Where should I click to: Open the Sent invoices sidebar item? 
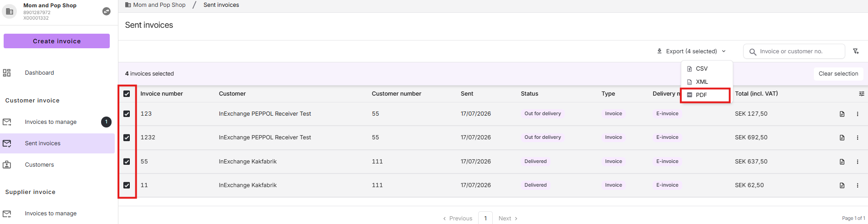pyautogui.click(x=57, y=143)
